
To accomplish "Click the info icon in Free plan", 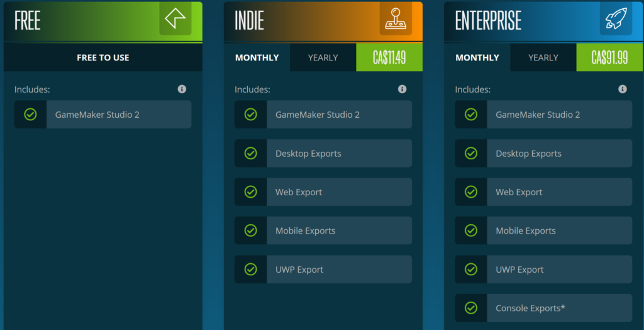I will click(x=182, y=89).
